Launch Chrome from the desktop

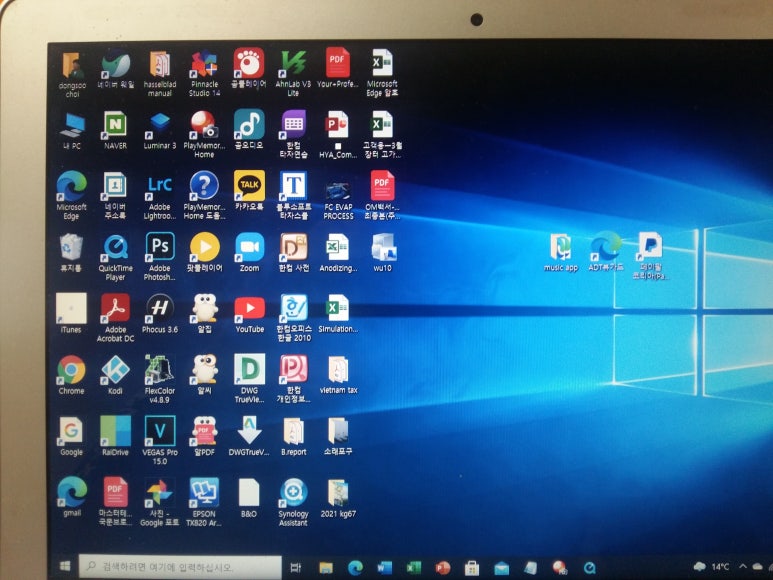click(x=71, y=375)
